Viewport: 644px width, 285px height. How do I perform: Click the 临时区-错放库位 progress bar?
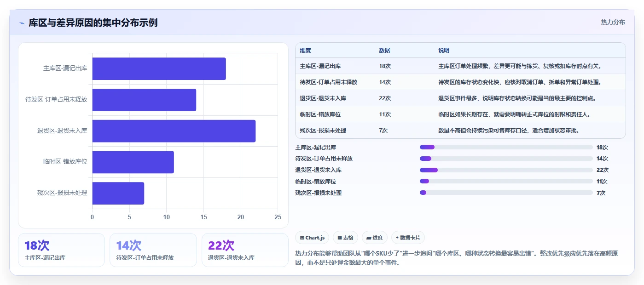[506, 182]
